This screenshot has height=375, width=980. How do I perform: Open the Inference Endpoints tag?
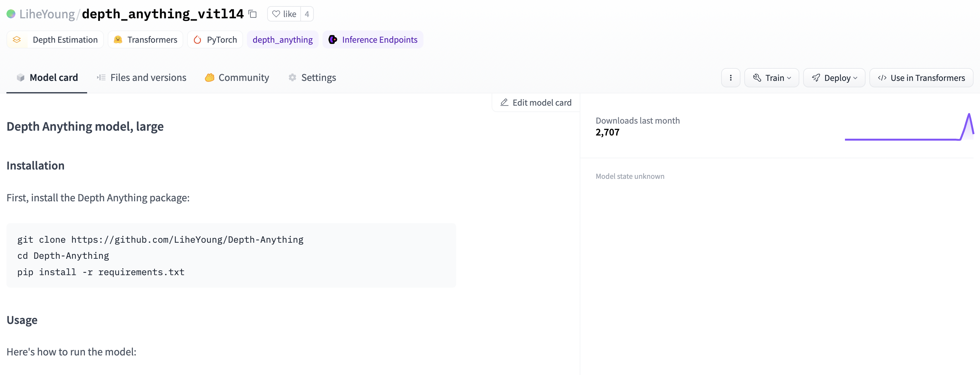373,39
